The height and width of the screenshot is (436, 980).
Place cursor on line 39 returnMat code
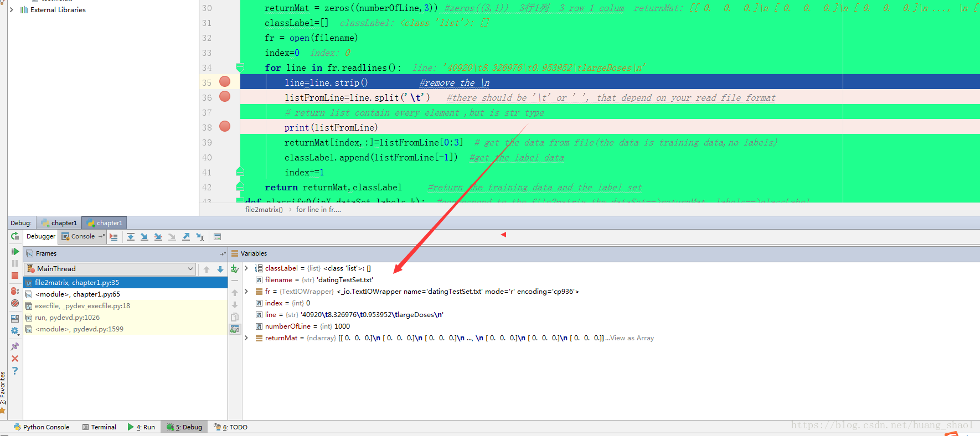tap(374, 142)
